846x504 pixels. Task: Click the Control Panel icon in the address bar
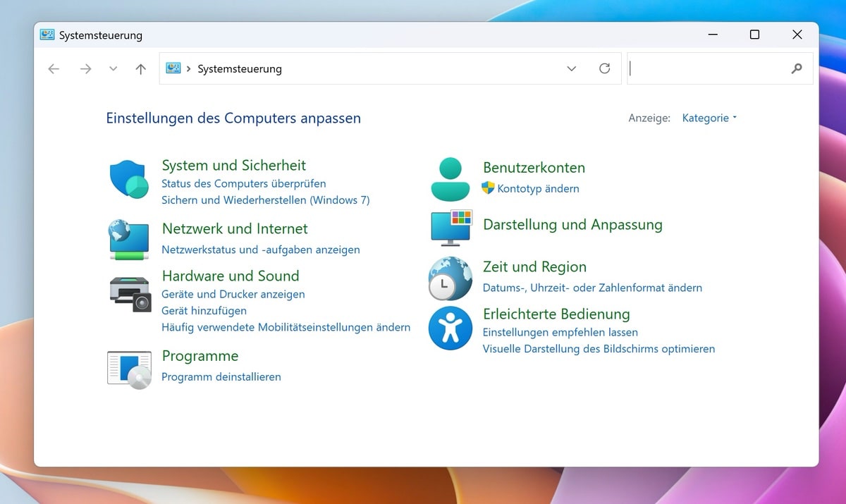(x=173, y=68)
